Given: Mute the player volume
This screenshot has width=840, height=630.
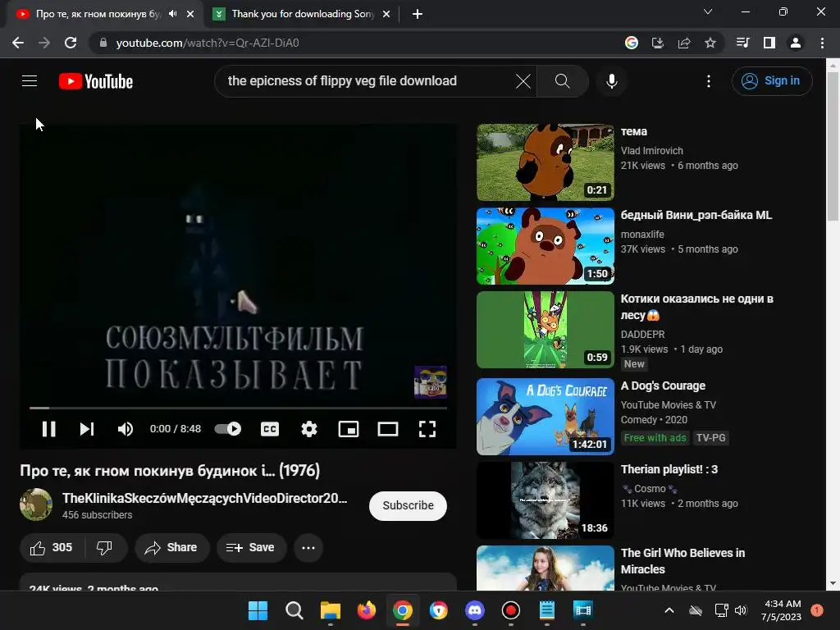Looking at the screenshot, I should 125,429.
